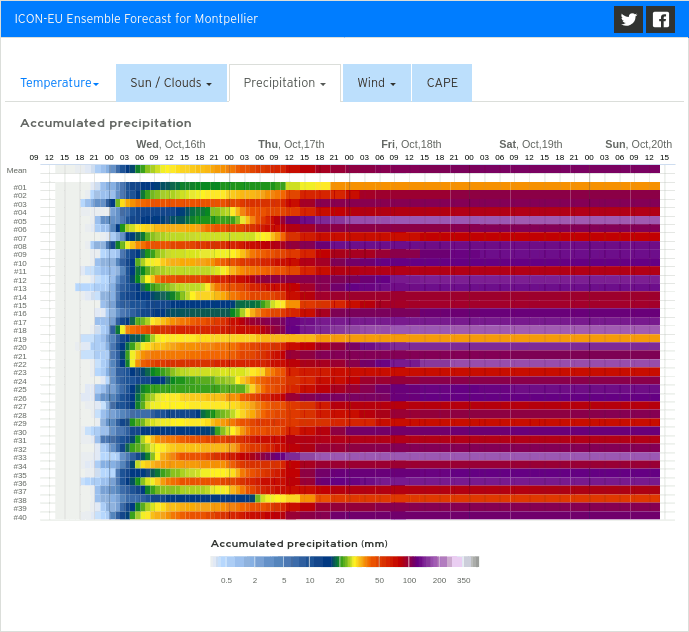689x632 pixels.
Task: Click the orange bar of member #01
Action: (495, 186)
